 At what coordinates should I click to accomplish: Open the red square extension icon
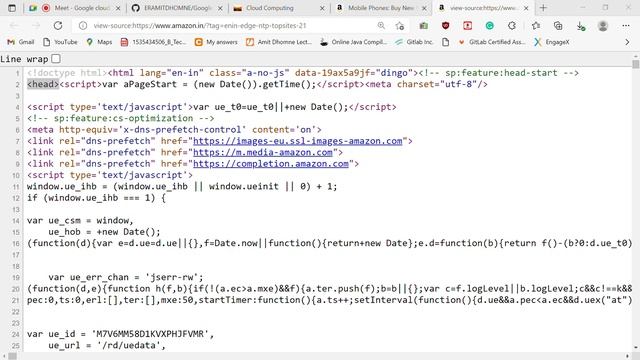(x=467, y=25)
